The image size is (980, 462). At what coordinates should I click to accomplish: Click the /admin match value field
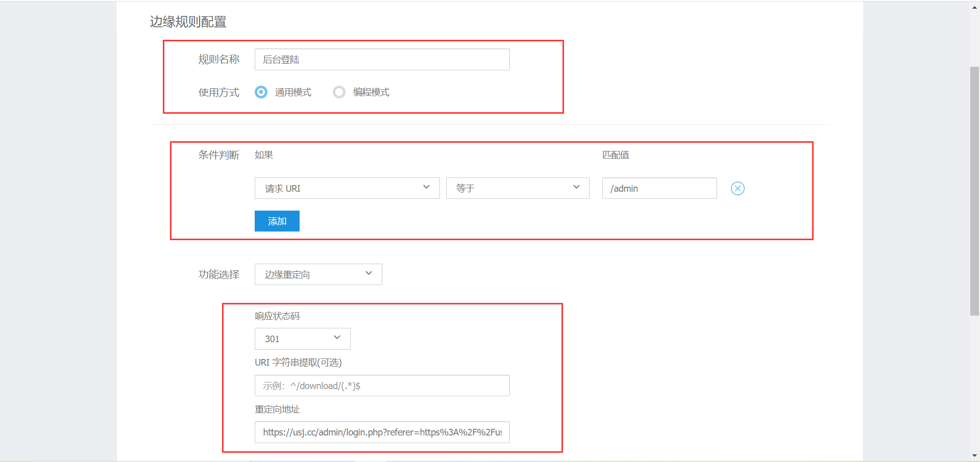[659, 188]
